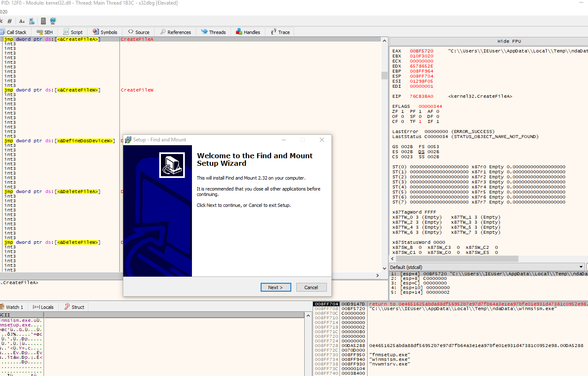Screen dimensions: 588x376
Task: Toggle the ZF flag value
Action: pos(402,112)
